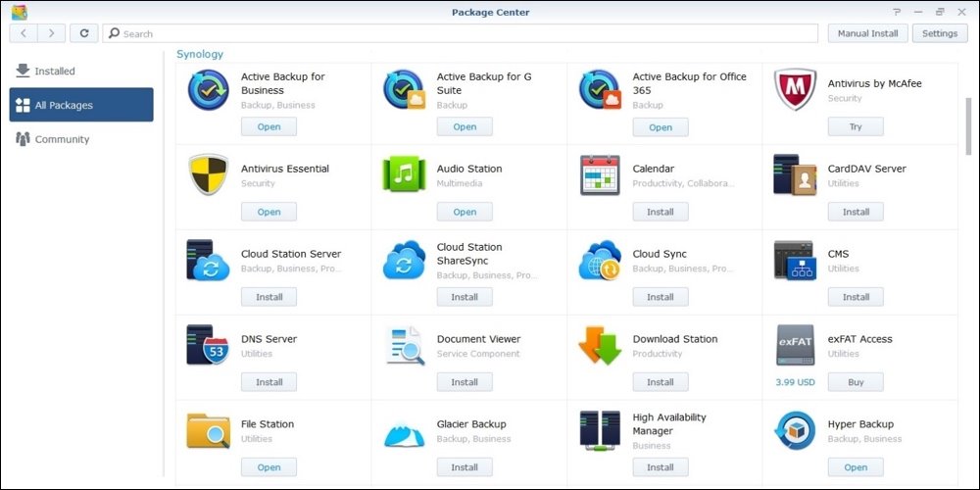Click the Glacier Backup iceberg icon
Viewport: 980px width, 490px height.
[x=404, y=431]
